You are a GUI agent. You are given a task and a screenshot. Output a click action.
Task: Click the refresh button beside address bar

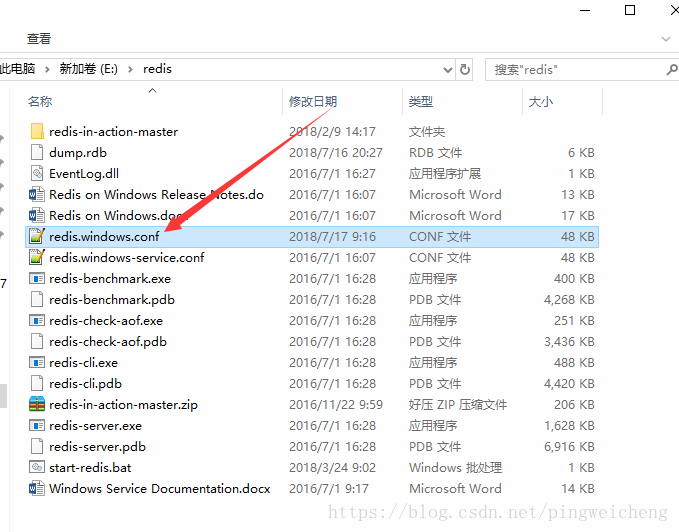[465, 69]
